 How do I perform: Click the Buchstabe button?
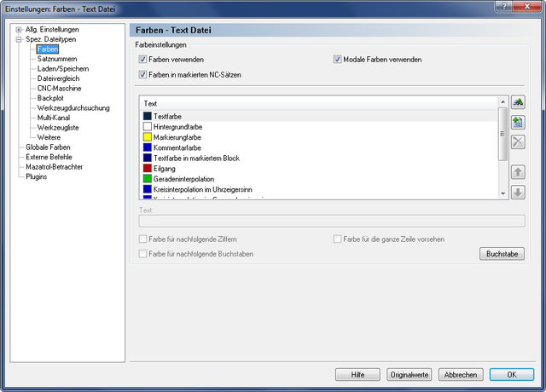coord(502,254)
